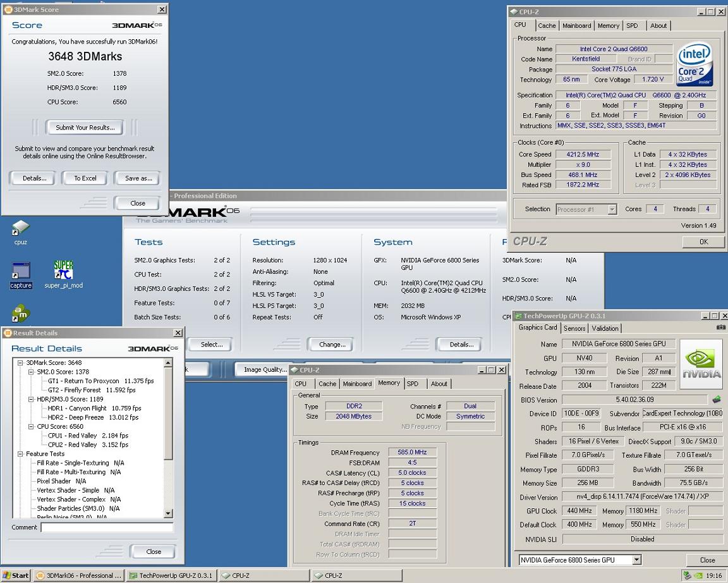Image resolution: width=728 pixels, height=583 pixels.
Task: Close the 3DMark Score dialog with Close
Action: point(137,204)
